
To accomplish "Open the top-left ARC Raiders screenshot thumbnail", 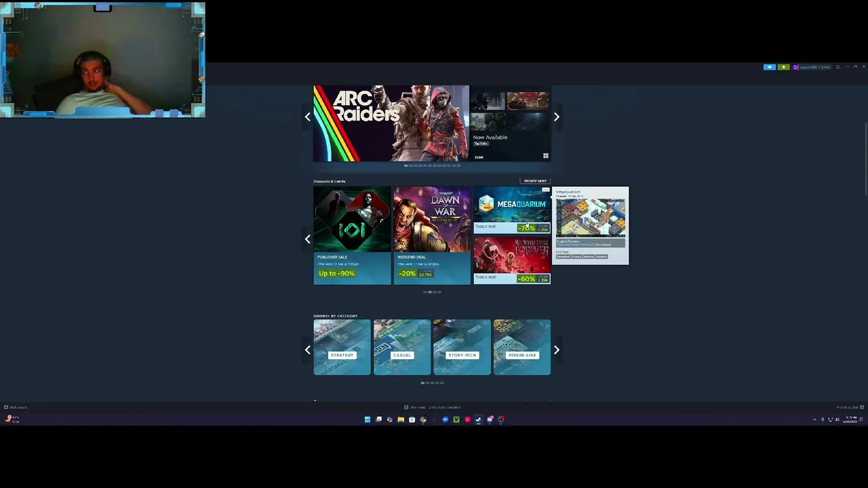I will point(489,101).
